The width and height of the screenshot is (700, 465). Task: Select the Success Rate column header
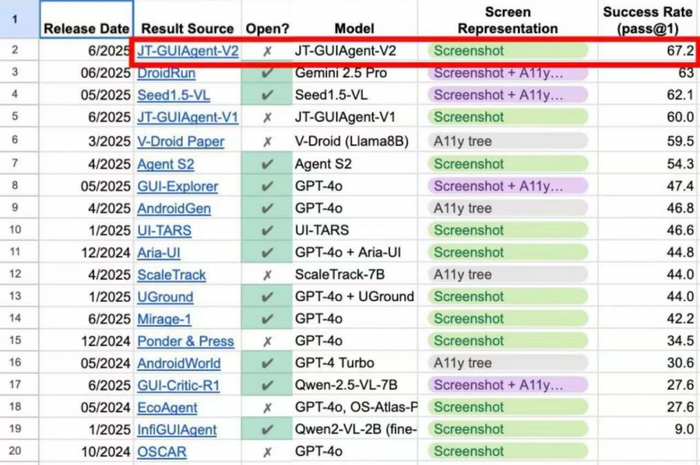coord(647,19)
